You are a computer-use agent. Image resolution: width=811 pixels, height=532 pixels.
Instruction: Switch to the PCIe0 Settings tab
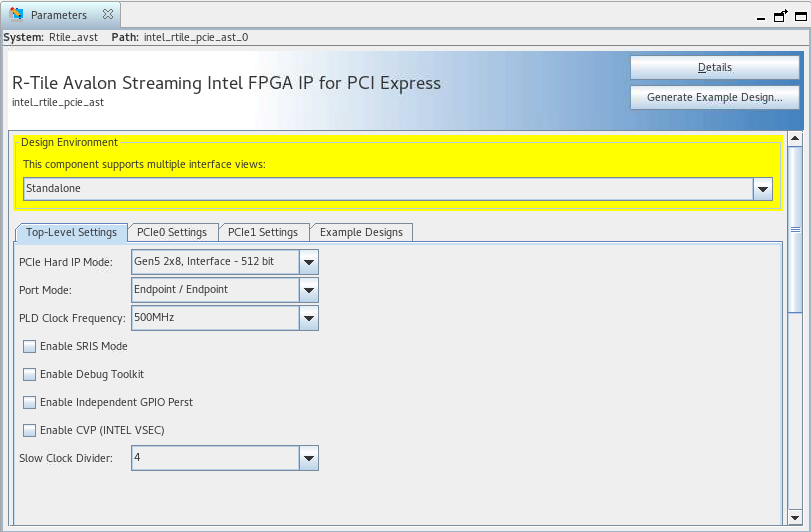[x=172, y=233]
